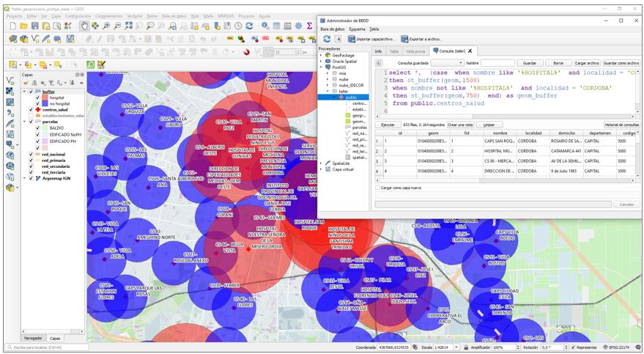The height and width of the screenshot is (354, 644).
Task: Enable the establecimientos_educ layer checkbox
Action: 31,116
